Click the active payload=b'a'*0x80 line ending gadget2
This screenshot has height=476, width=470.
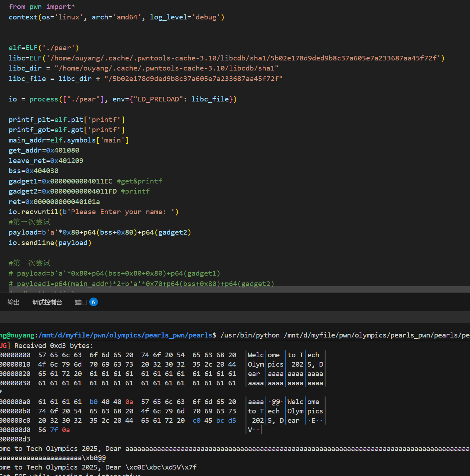pos(100,232)
